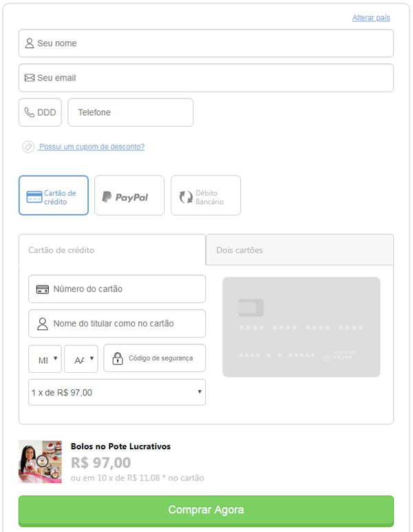Click the Bolos no Pote product thumbnail
The height and width of the screenshot is (532, 413).
(41, 462)
